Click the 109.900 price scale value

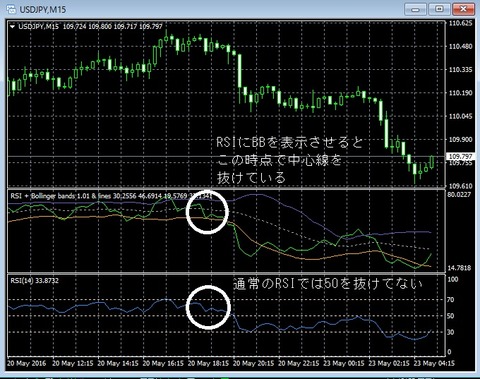point(460,140)
